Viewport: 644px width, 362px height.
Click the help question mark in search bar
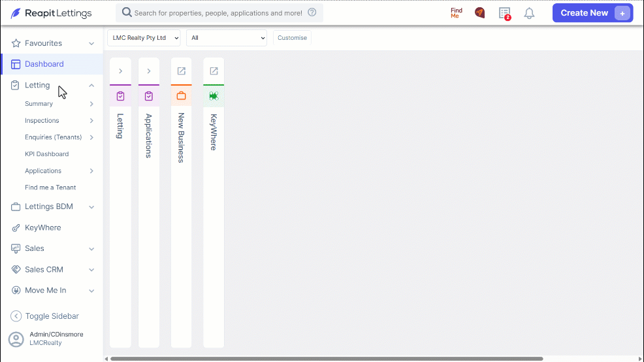point(312,12)
